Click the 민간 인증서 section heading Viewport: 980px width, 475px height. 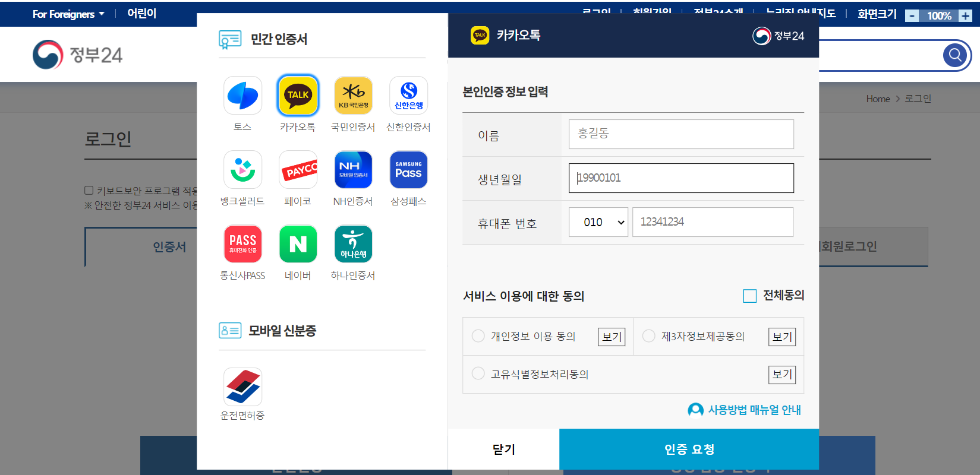(x=279, y=39)
